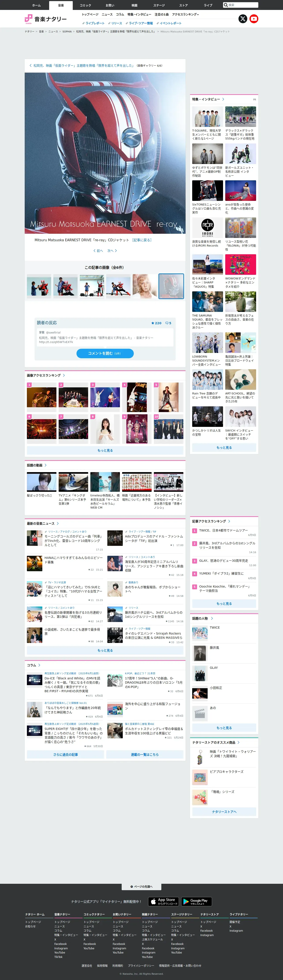Switch to the お笑い tab

click(110, 5)
